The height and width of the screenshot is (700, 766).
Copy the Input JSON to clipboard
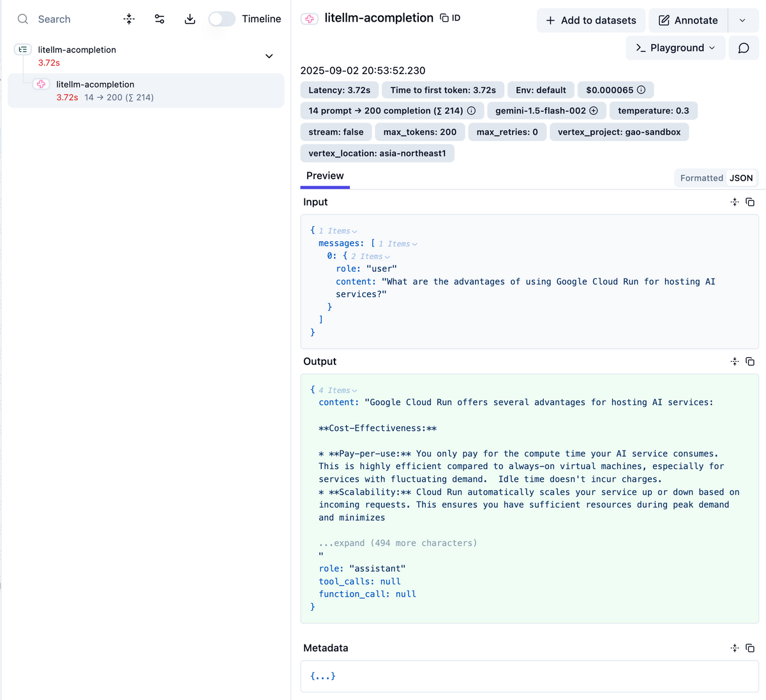click(750, 202)
